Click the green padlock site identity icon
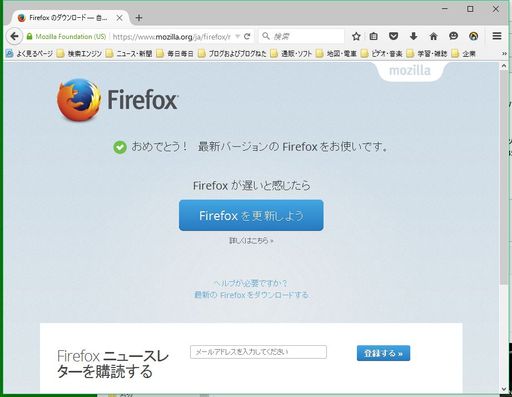Screen dimensions: 512x397 [x=29, y=36]
